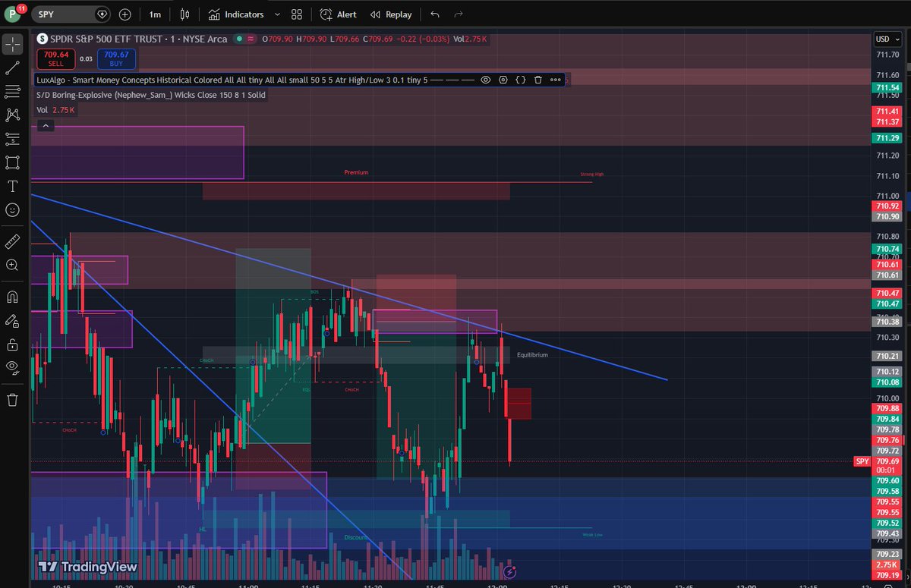Open more options for LuxAlgo indicator
This screenshot has width=911, height=588.
[x=555, y=80]
